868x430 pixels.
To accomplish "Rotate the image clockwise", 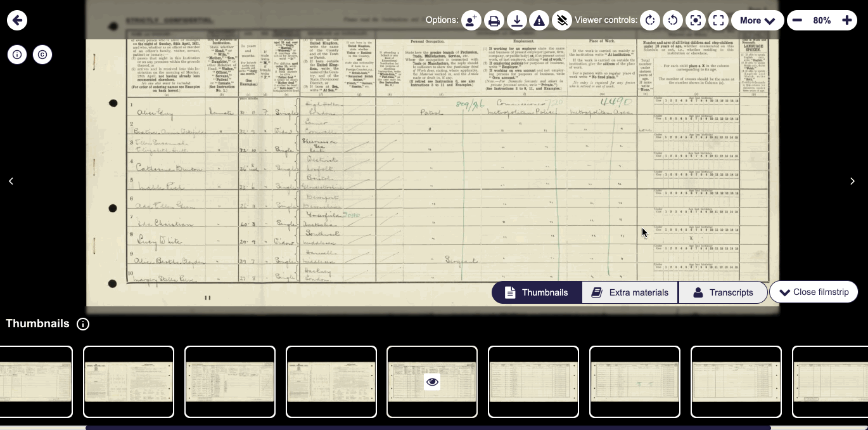I will point(650,20).
